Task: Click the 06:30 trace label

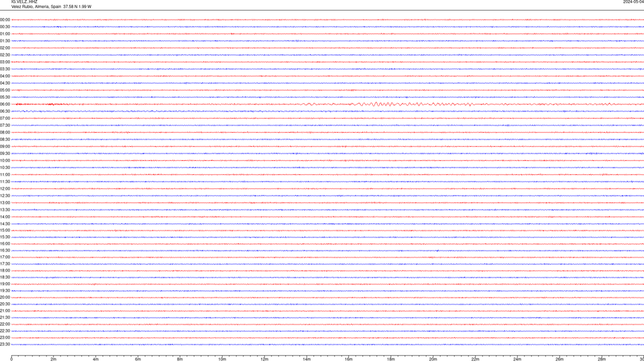Action: click(x=5, y=111)
